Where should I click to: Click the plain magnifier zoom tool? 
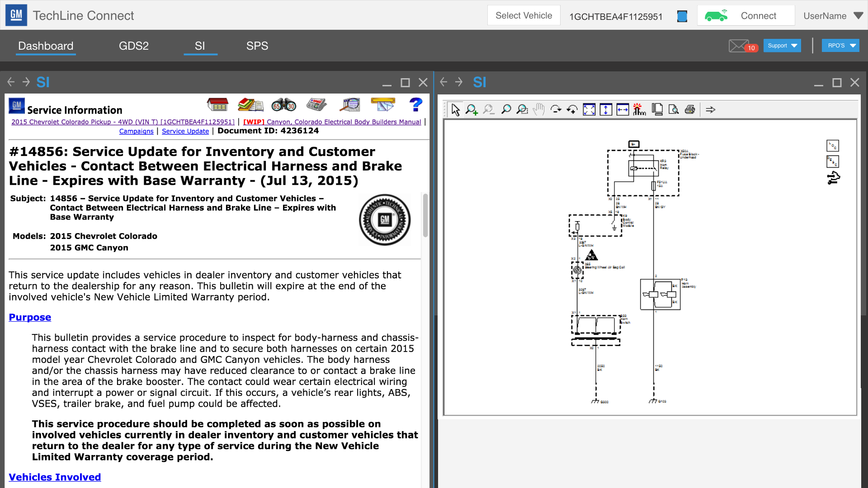(x=506, y=110)
